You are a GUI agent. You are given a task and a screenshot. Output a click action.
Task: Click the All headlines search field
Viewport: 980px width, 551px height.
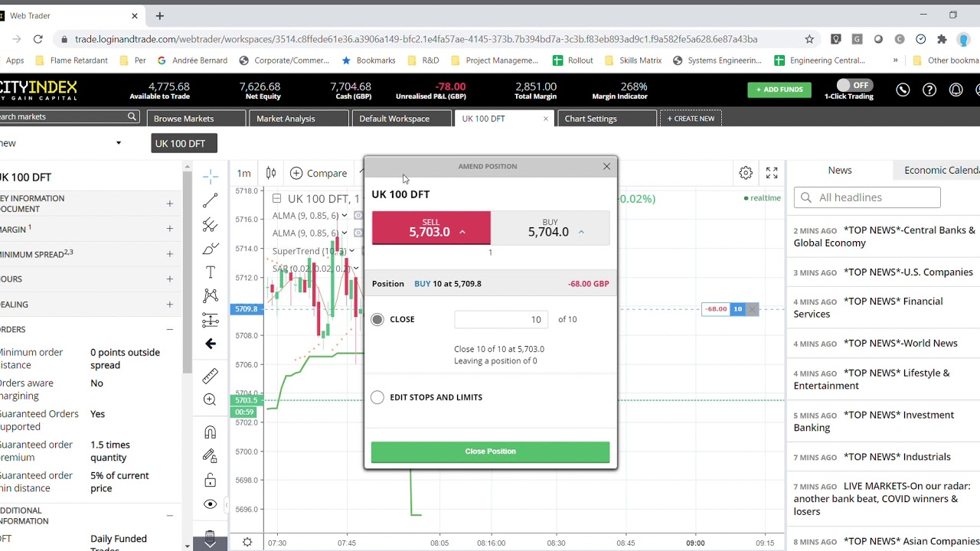[x=867, y=197]
